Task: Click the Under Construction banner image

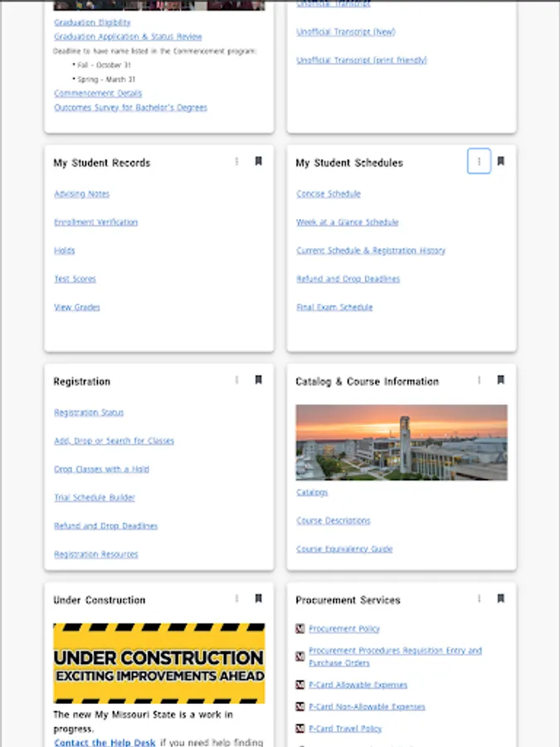Action: 159,663
